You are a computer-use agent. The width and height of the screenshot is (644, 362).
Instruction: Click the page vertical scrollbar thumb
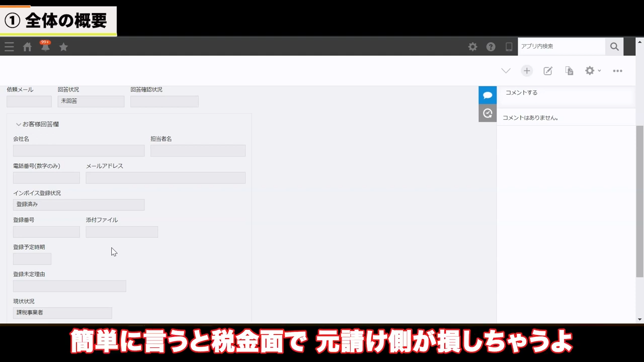639,201
